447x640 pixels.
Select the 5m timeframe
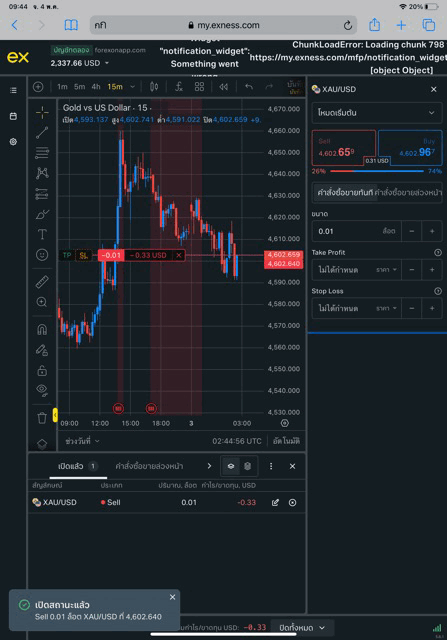(80, 87)
